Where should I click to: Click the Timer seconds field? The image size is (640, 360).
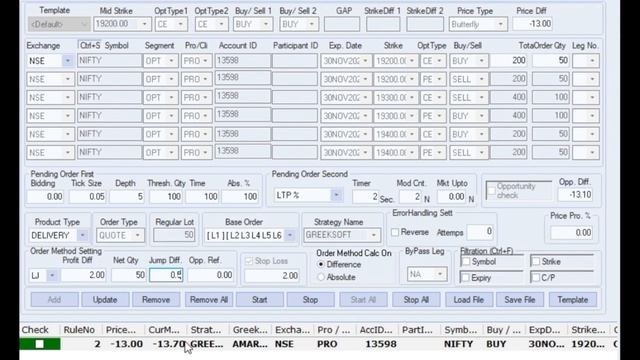coord(365,197)
